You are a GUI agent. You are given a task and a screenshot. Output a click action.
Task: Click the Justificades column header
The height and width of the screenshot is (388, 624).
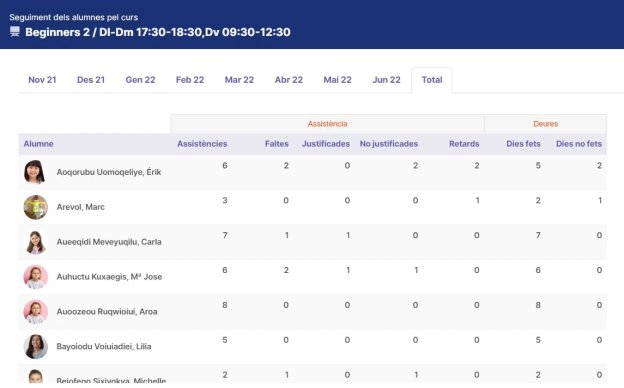pos(326,144)
